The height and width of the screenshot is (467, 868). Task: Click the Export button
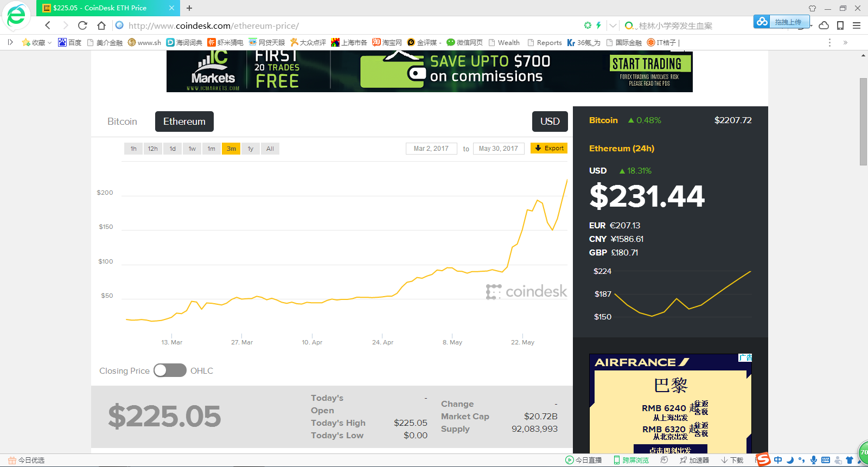point(549,148)
